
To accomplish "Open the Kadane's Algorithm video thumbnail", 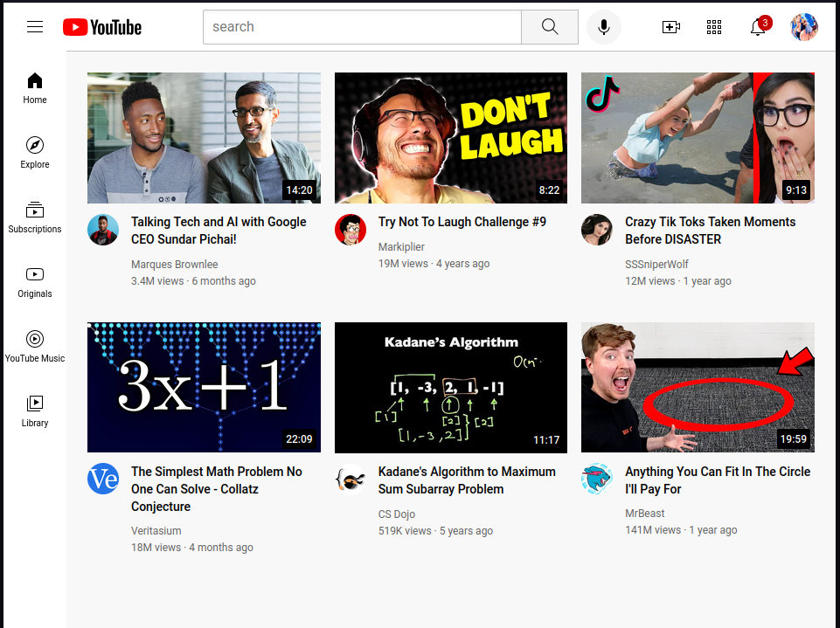I will pyautogui.click(x=450, y=387).
